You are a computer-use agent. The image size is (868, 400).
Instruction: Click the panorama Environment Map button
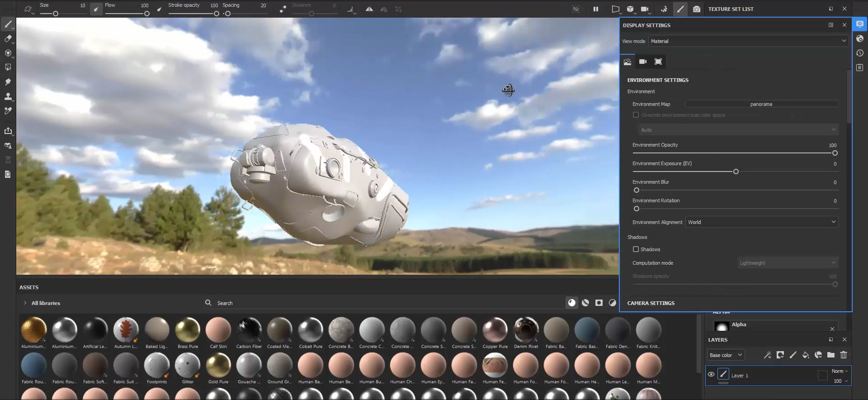(761, 104)
